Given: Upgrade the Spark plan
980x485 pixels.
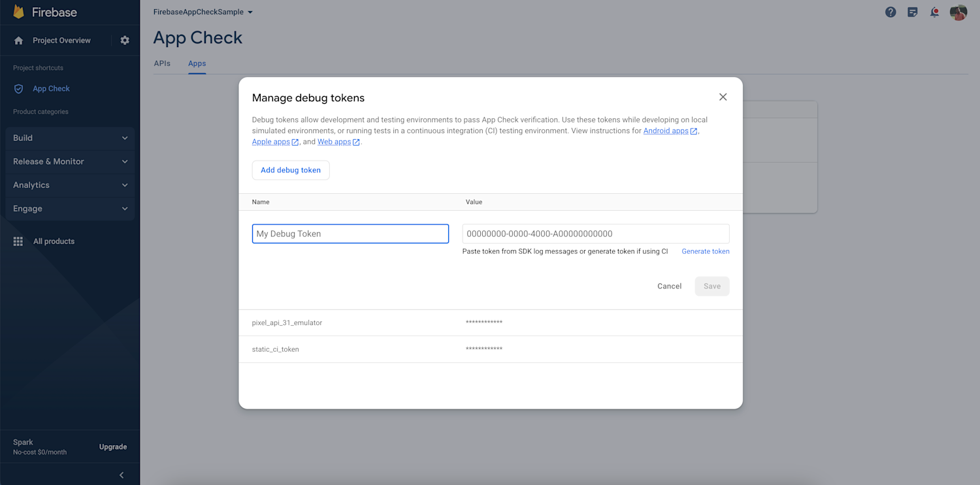Looking at the screenshot, I should [x=112, y=446].
